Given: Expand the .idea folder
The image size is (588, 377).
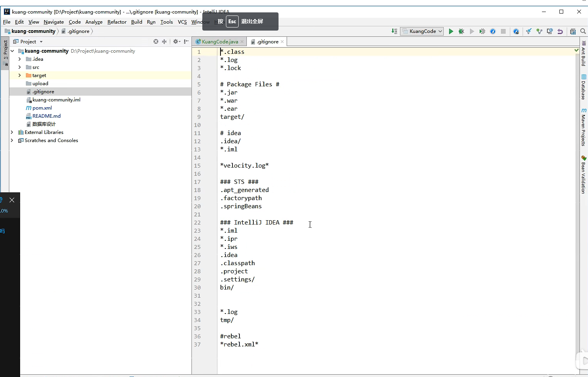Looking at the screenshot, I should pos(20,59).
